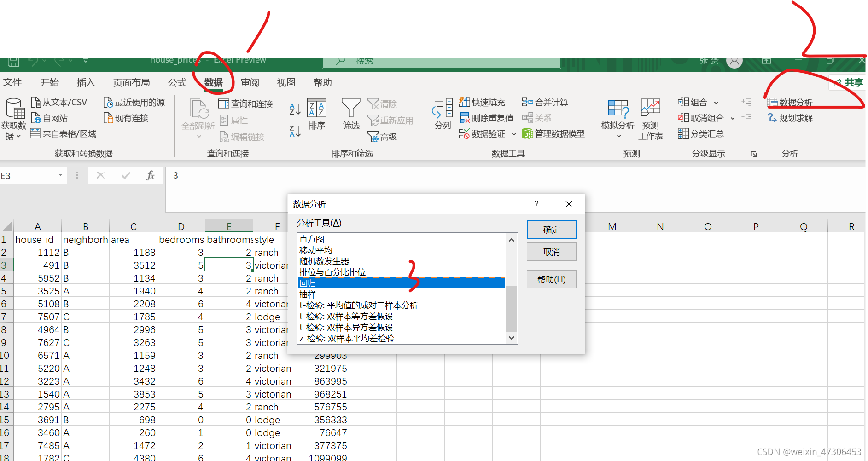
Task: Click the 帮助(H) button in dialog
Action: tap(551, 279)
